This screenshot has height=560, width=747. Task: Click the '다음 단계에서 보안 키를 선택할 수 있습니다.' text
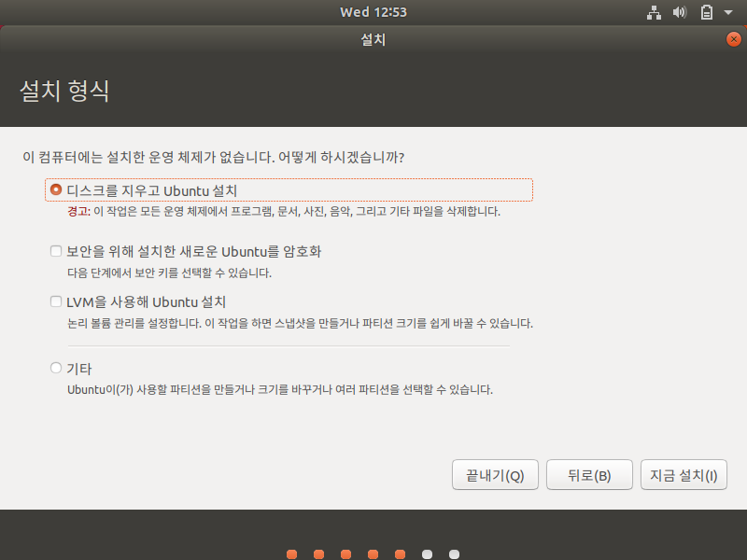click(x=169, y=273)
